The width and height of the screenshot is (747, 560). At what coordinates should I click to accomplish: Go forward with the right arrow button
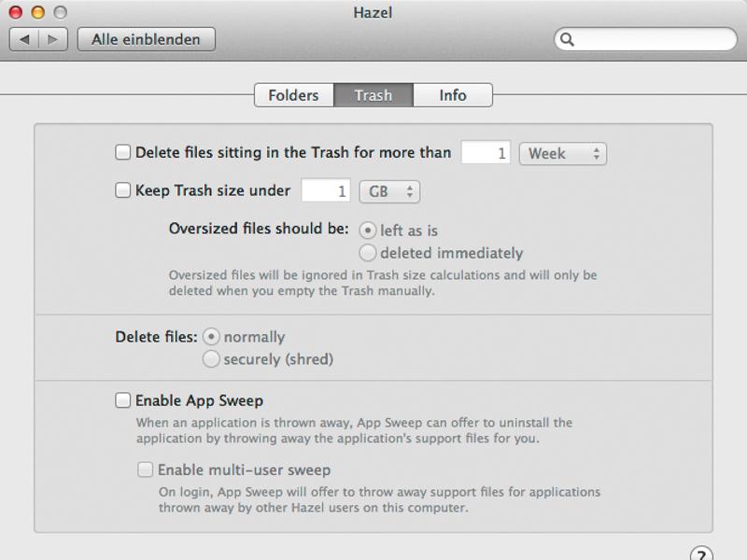[x=53, y=39]
